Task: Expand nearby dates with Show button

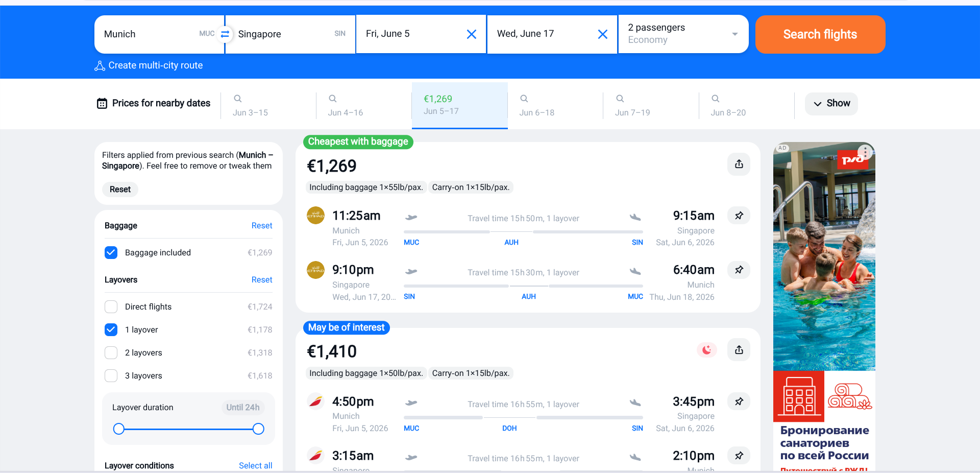Action: [831, 104]
